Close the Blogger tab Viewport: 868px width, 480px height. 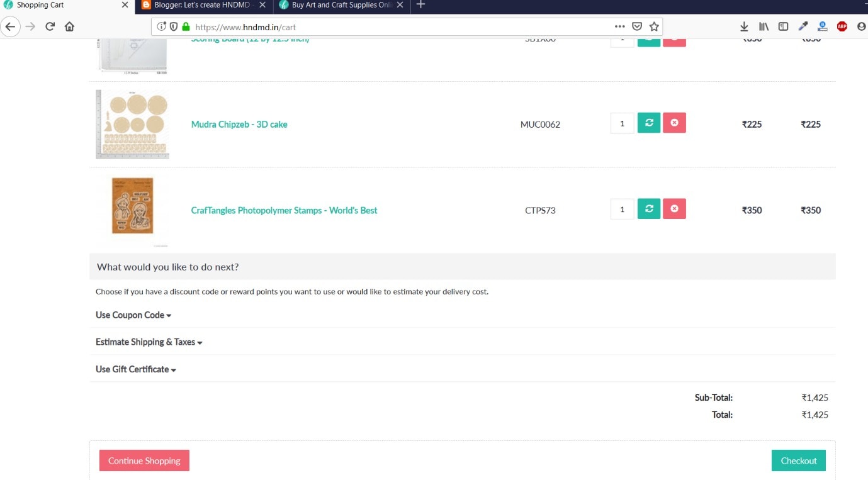pos(262,5)
